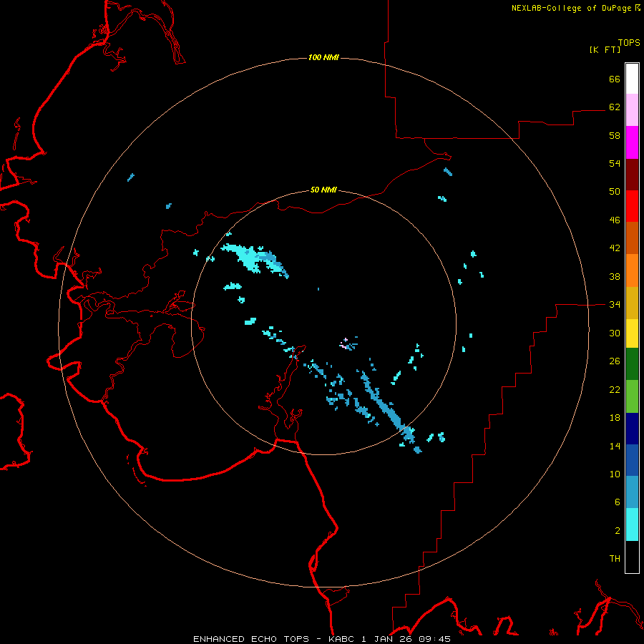Click the 22 value on the legend

[x=615, y=390]
